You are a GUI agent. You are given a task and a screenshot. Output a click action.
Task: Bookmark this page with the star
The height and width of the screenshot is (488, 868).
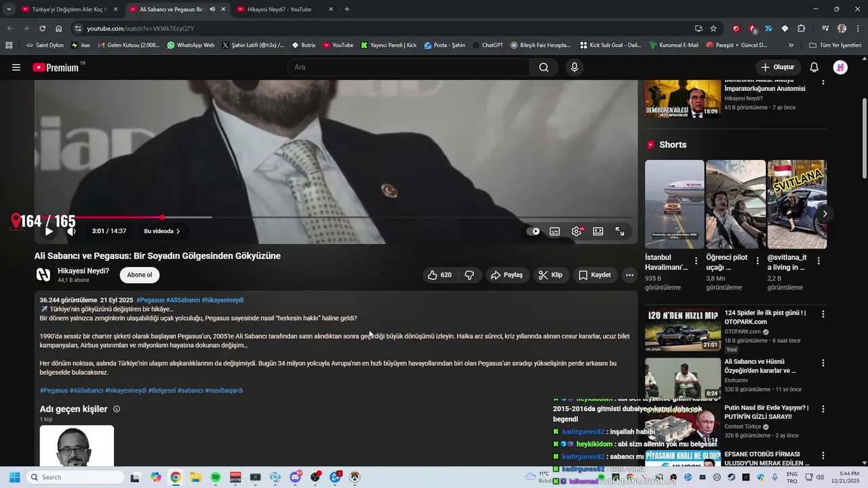[713, 28]
